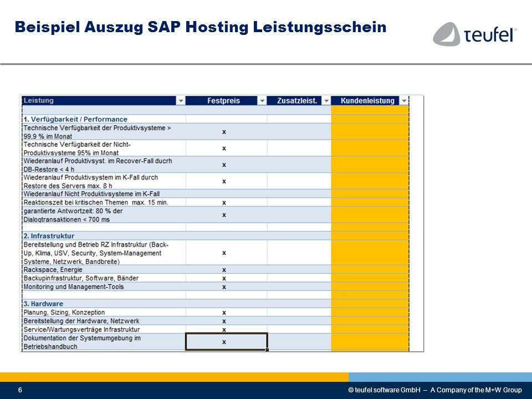Image resolution: width=532 pixels, height=399 pixels.
Task: Click 'Wiederanlauf Nicht Produktivsysteme im K-Fall' cell
Action: [x=104, y=194]
